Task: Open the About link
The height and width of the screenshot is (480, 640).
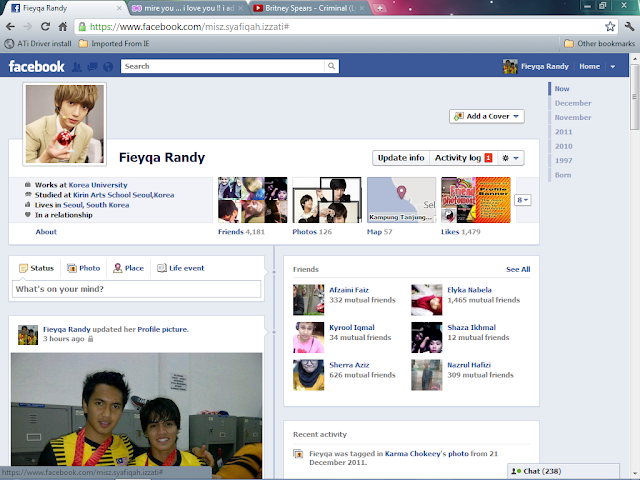Action: coord(46,232)
